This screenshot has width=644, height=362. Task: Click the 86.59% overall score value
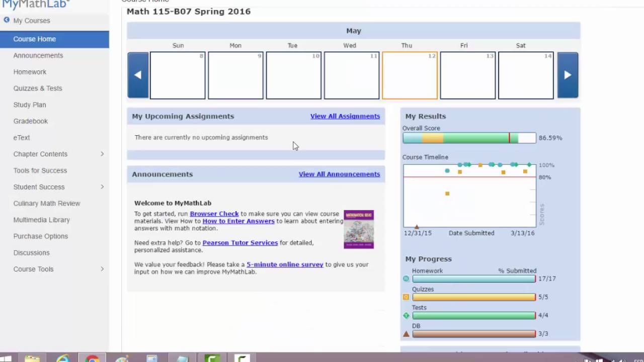pyautogui.click(x=550, y=138)
